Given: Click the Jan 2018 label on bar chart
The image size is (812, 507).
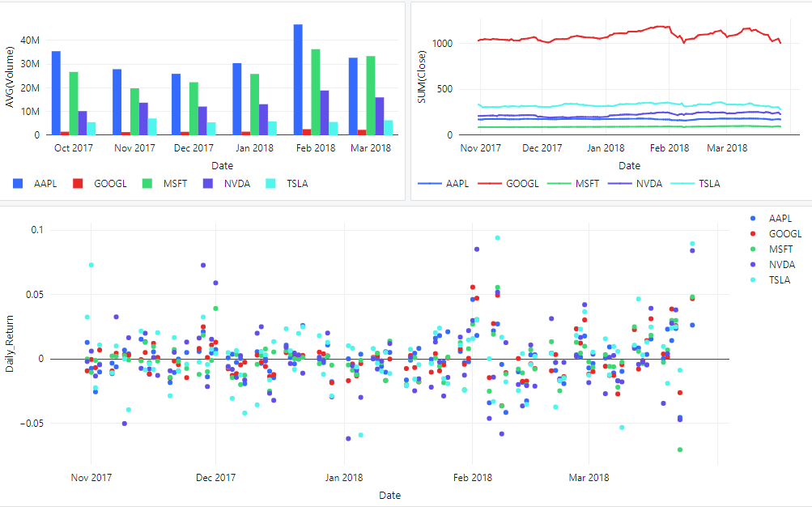Looking at the screenshot, I should (254, 148).
